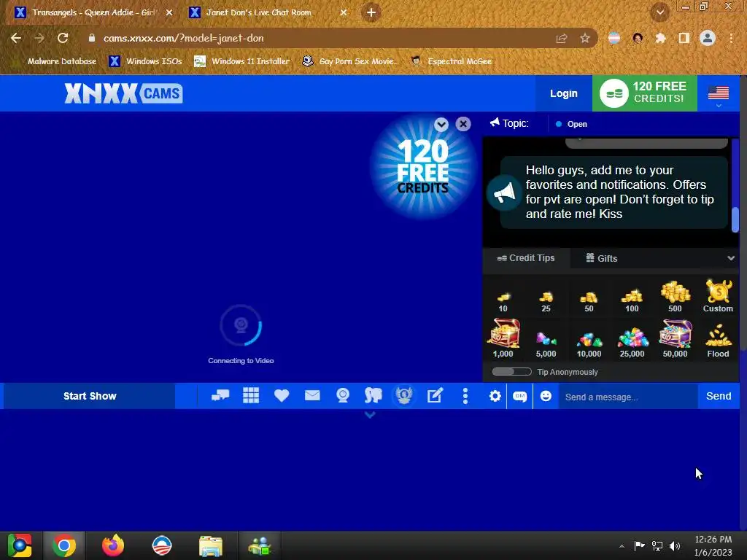Click the eagle badge icon in toolbar

pos(404,396)
